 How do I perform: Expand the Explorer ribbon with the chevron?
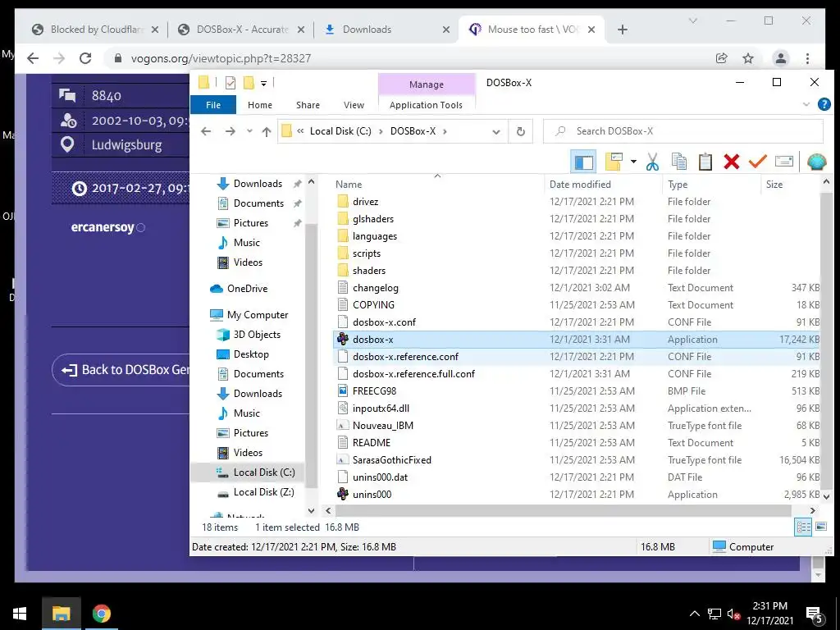click(x=806, y=104)
